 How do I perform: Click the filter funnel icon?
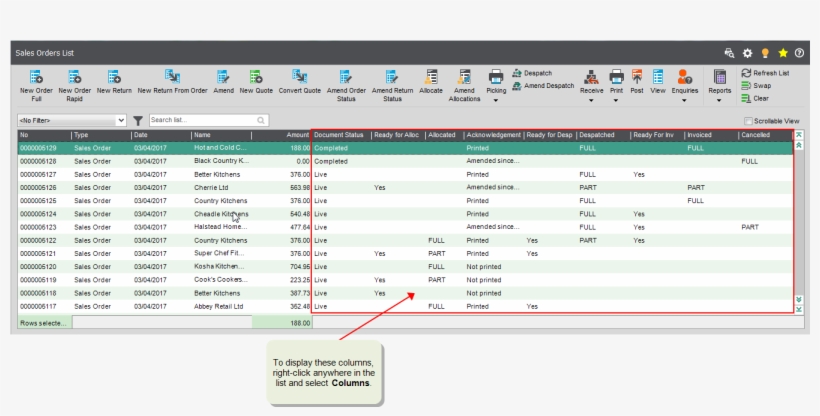(138, 121)
